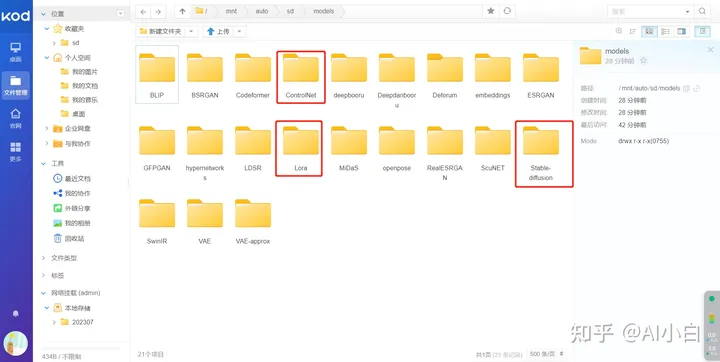Screen dimensions: 720x362
Task: Click the 新建文件夹 button
Action: tap(161, 31)
